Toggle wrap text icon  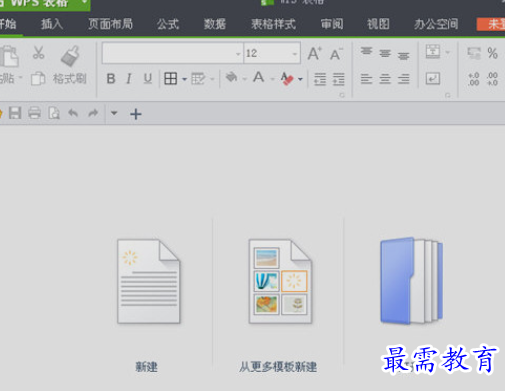(x=433, y=79)
